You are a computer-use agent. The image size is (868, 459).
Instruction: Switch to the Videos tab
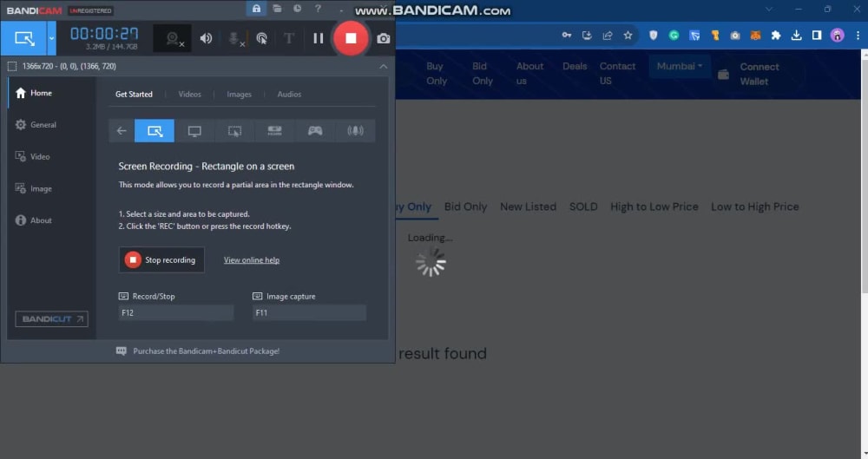(189, 94)
